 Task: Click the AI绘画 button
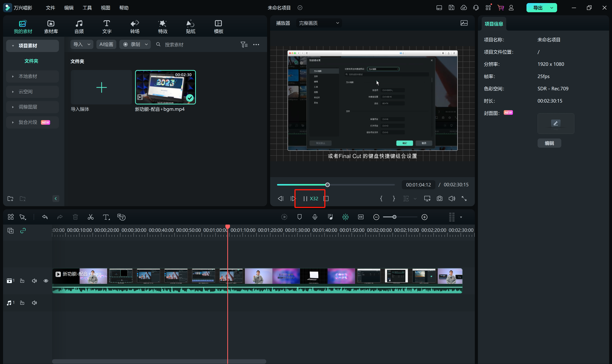(x=106, y=44)
